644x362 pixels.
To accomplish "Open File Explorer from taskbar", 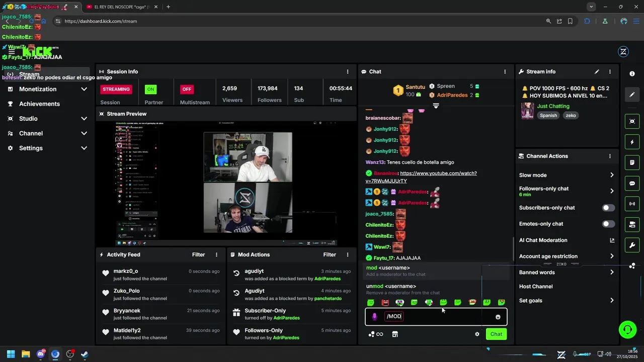I will tap(26, 354).
